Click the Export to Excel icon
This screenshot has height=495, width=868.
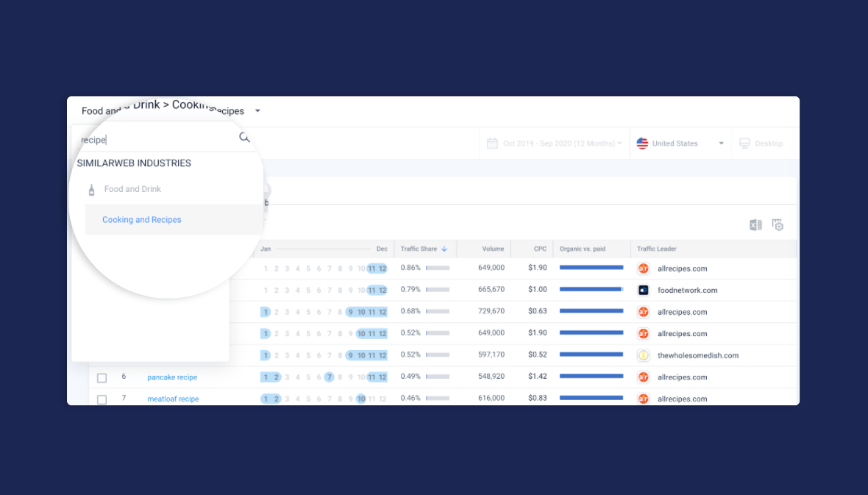(x=755, y=225)
